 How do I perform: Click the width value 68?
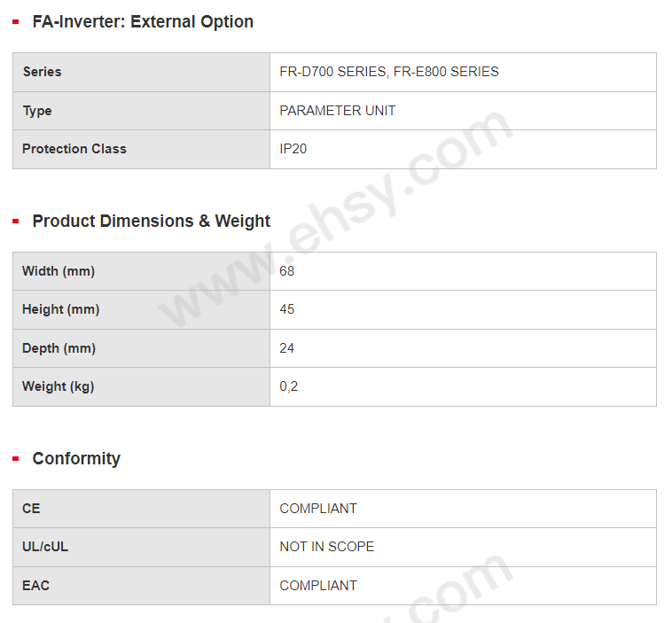click(287, 271)
